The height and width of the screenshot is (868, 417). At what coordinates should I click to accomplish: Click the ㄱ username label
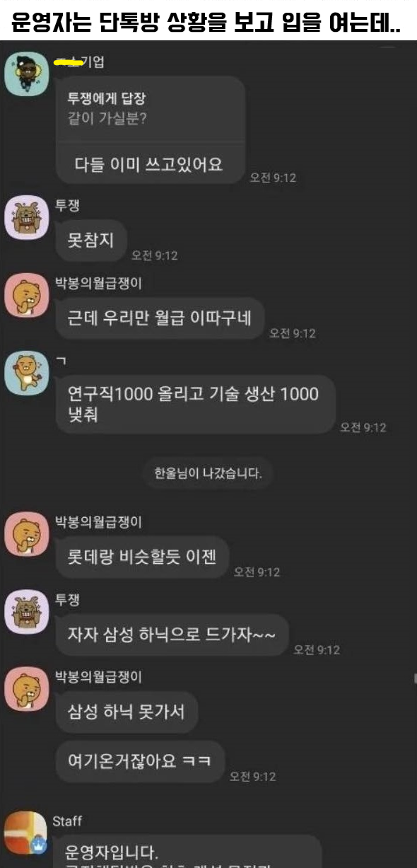click(x=61, y=361)
